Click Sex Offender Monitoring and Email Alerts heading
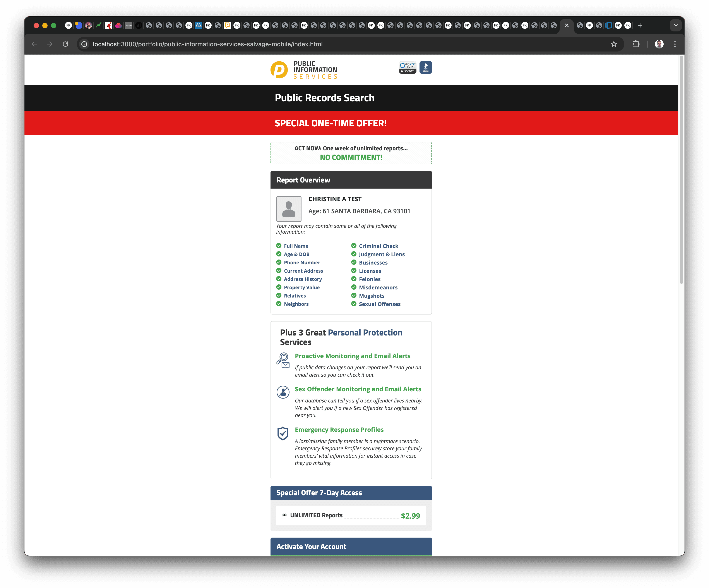The height and width of the screenshot is (588, 709). tap(358, 389)
